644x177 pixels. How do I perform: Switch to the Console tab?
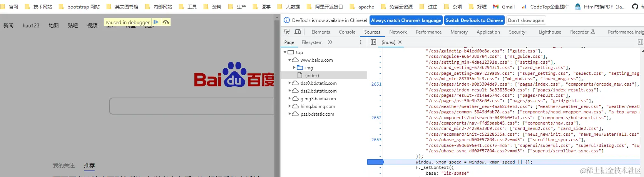point(347,32)
